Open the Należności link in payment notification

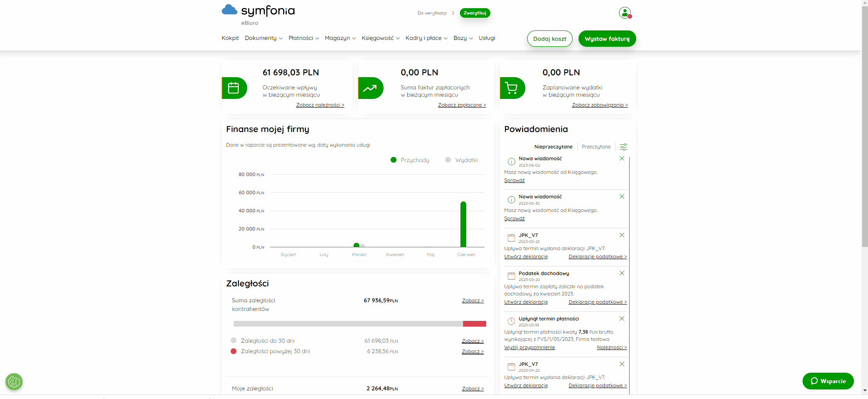(x=612, y=347)
